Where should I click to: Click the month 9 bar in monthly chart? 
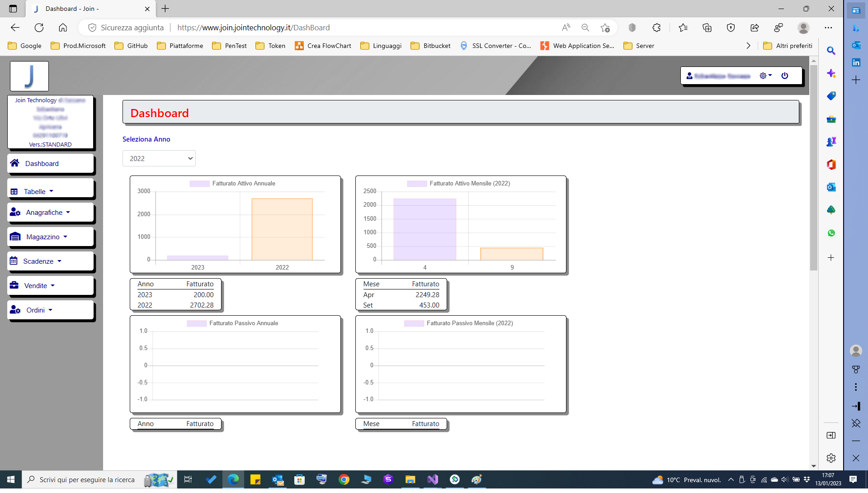(x=512, y=254)
